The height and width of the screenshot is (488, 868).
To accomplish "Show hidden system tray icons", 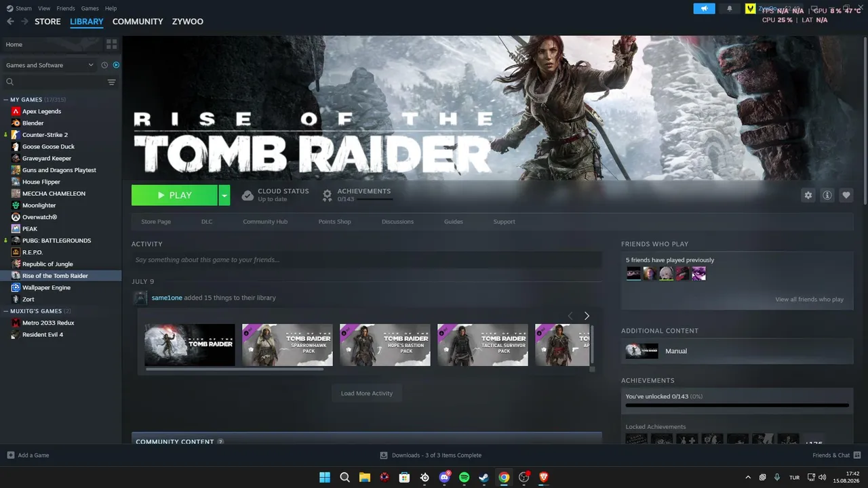I will click(748, 477).
